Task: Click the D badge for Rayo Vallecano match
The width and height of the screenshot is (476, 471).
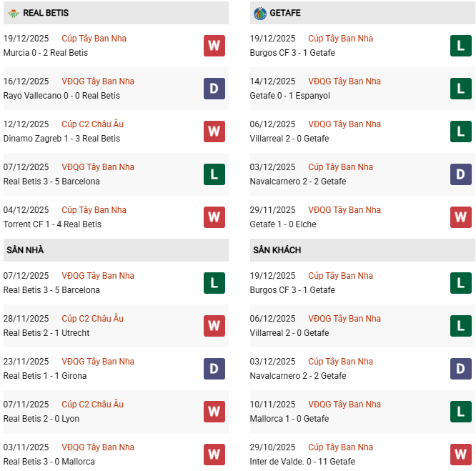Action: [x=214, y=89]
